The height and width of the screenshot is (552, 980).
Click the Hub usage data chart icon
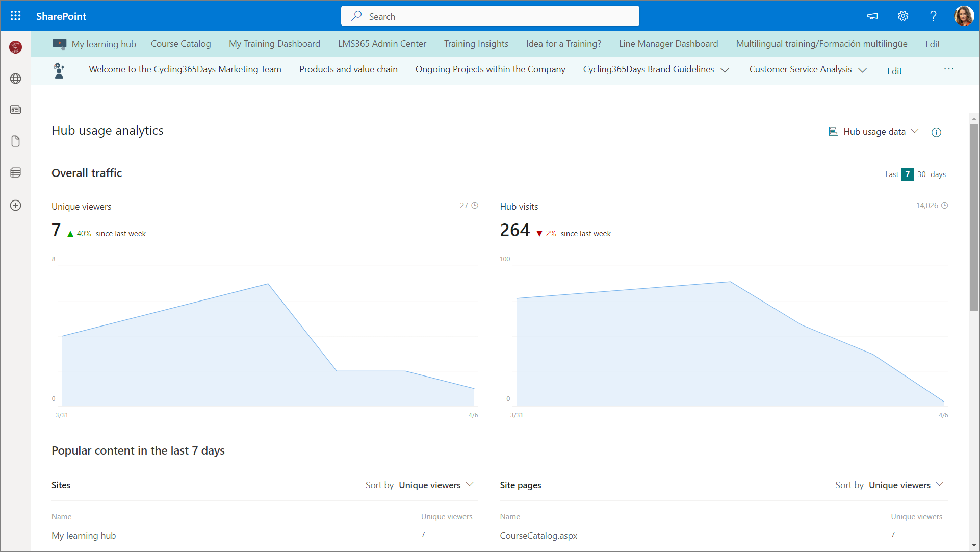point(833,132)
